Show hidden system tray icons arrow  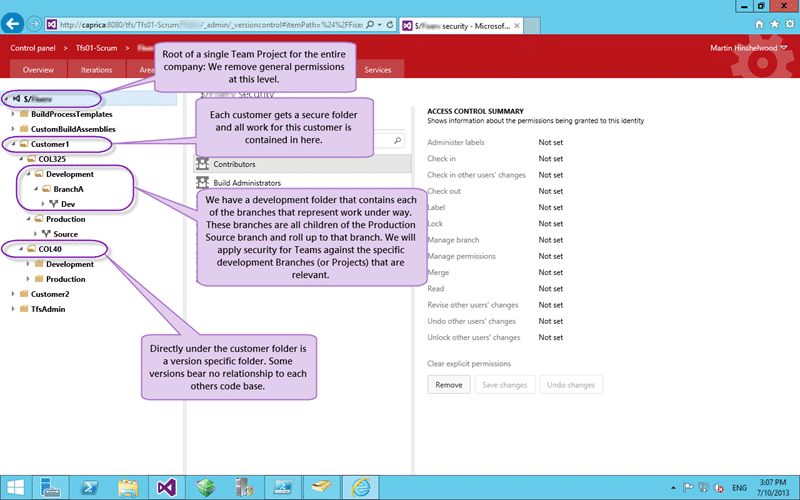673,488
